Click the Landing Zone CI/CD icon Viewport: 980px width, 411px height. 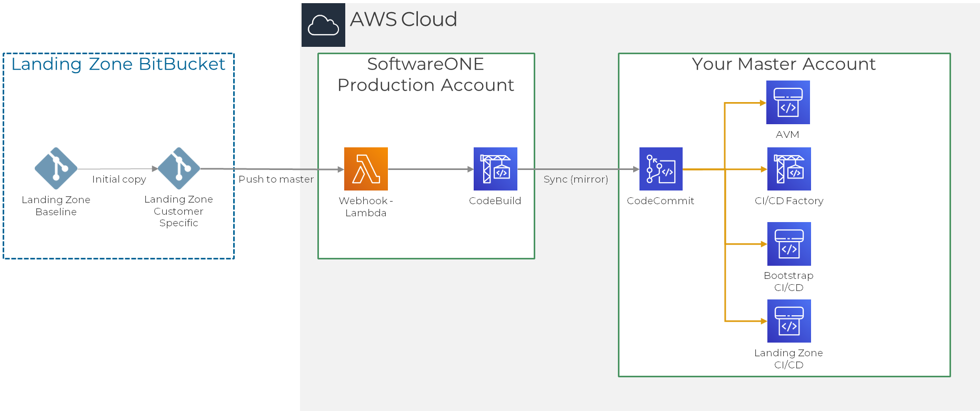click(x=789, y=321)
